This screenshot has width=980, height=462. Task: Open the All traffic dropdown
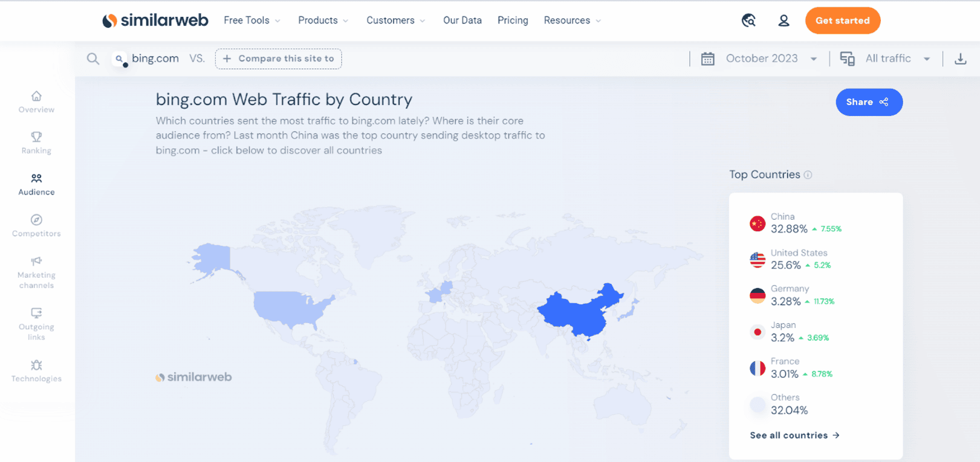pyautogui.click(x=898, y=59)
